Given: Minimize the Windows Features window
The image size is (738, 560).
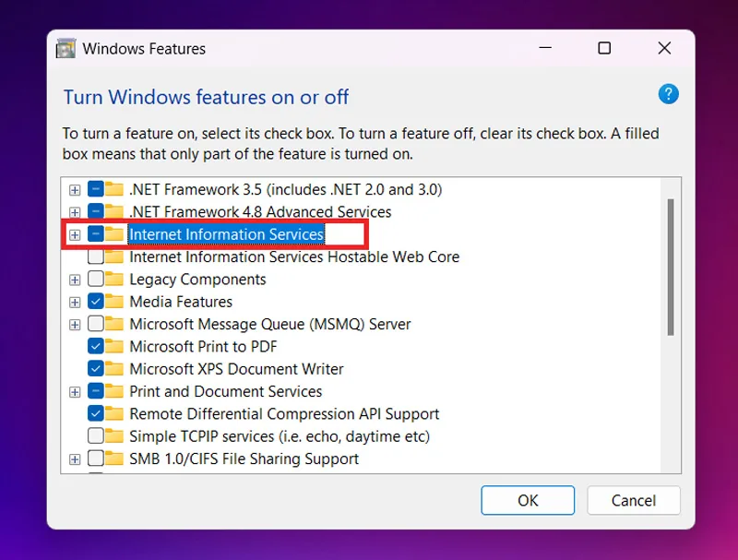Looking at the screenshot, I should pos(545,48).
